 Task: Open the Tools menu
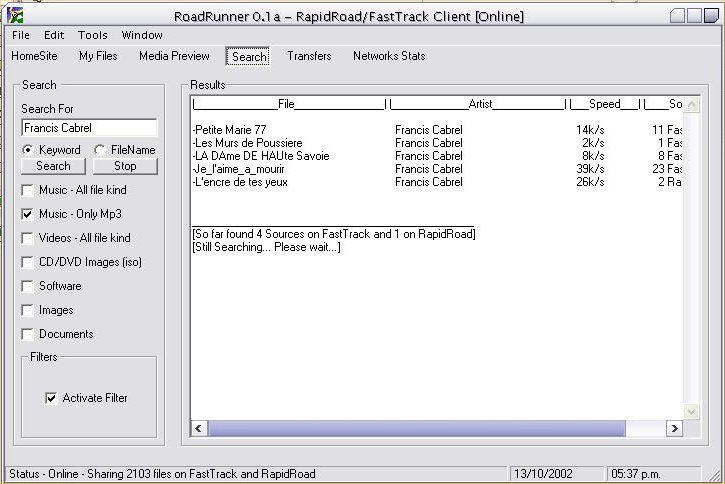pyautogui.click(x=92, y=35)
